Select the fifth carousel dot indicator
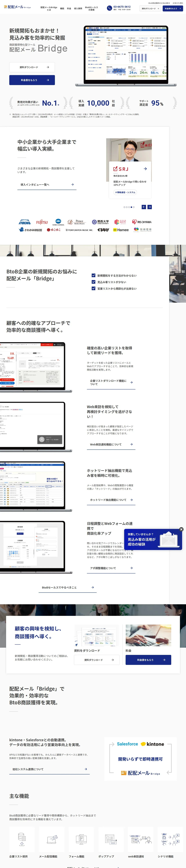 coord(134,207)
